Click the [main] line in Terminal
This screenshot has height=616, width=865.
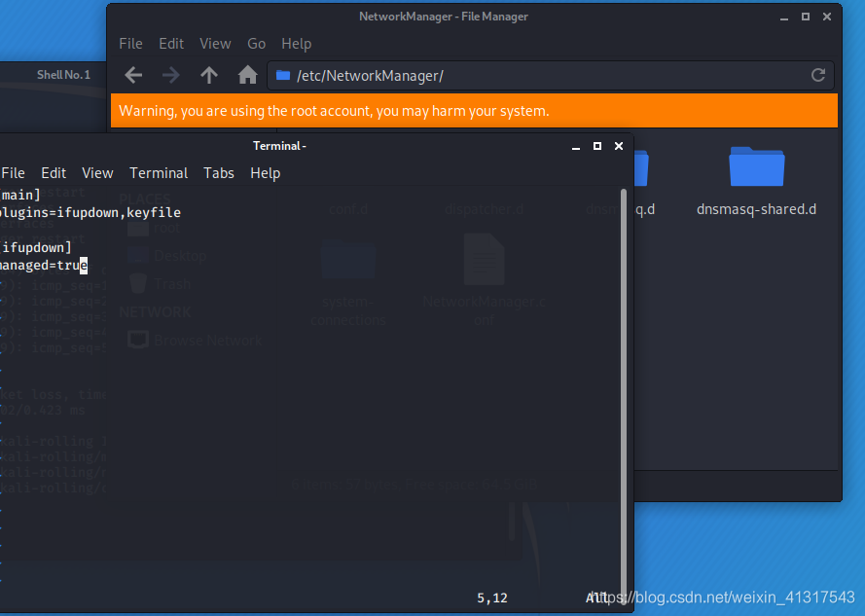click(x=20, y=195)
